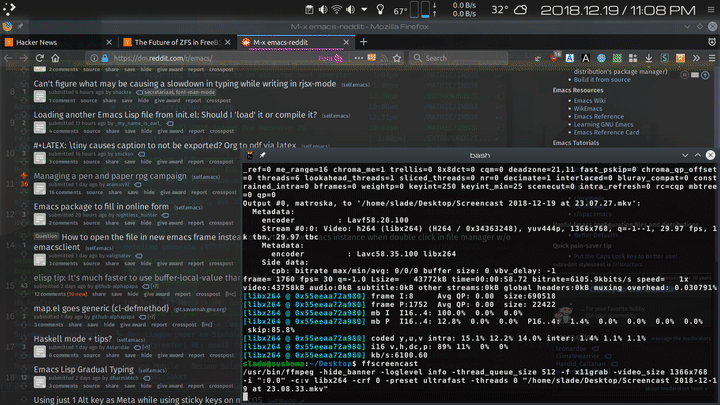The image size is (720, 405).
Task: Click the RSS feed icon in URL bar
Action: (384, 58)
